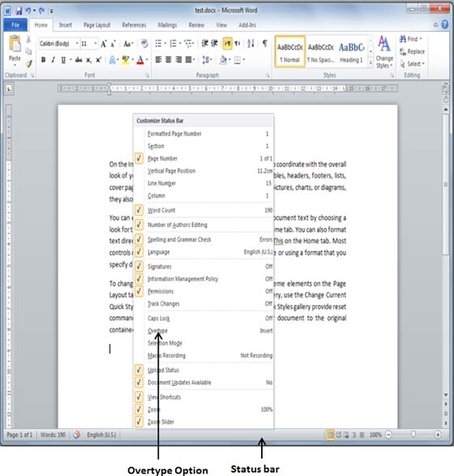Click the zoom slider handle
The height and width of the screenshot is (476, 454).
[413, 435]
